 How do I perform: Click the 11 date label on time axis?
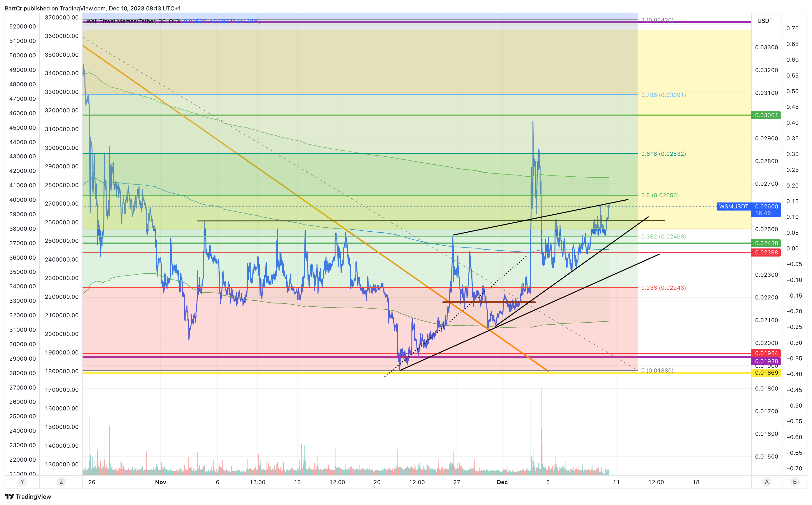[x=616, y=482]
